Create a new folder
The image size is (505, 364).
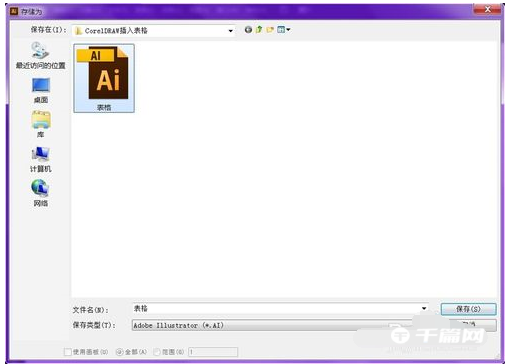coord(270,30)
